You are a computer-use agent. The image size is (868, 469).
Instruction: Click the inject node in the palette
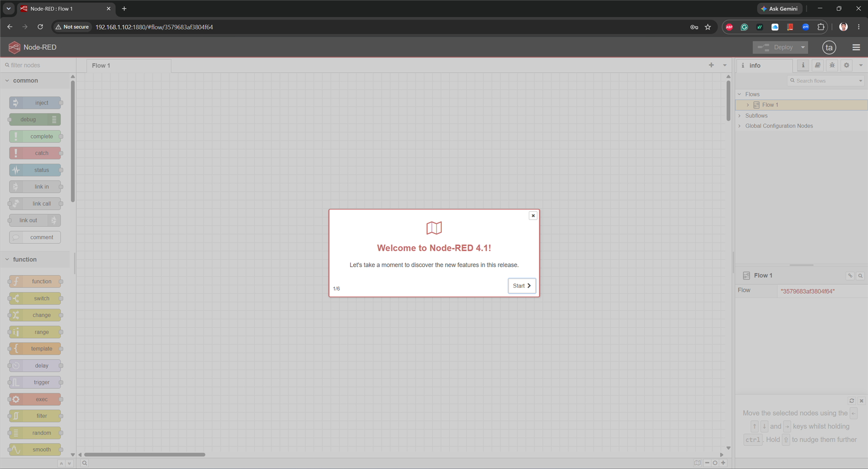(35, 103)
